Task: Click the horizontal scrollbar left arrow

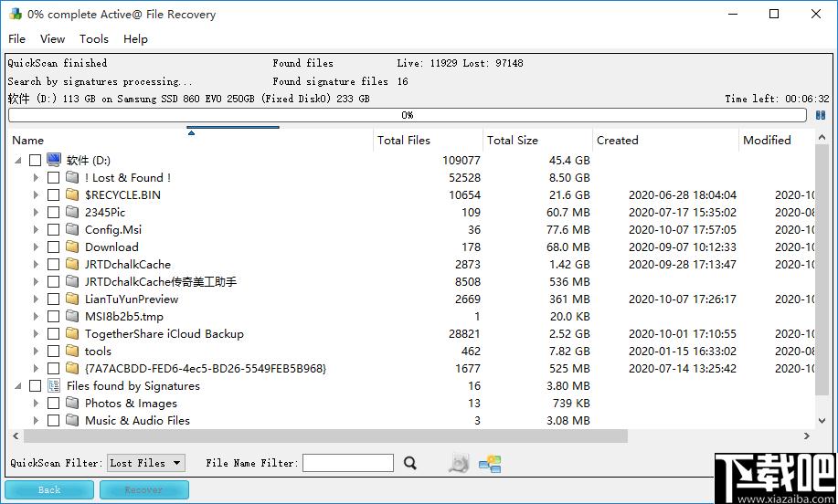Action: (16, 436)
